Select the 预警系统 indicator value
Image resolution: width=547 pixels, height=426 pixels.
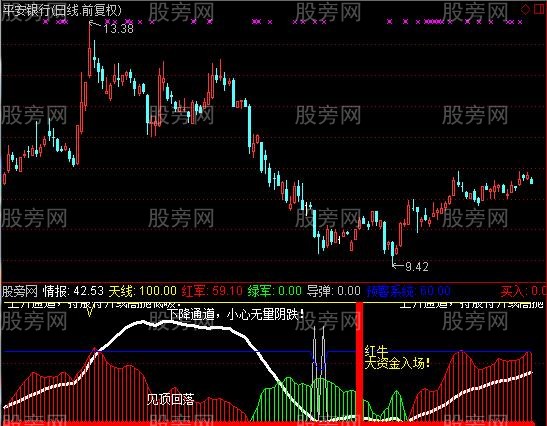click(409, 291)
